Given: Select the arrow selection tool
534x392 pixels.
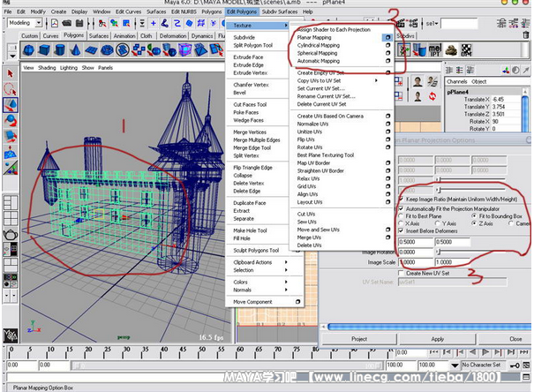Looking at the screenshot, I should coord(11,73).
